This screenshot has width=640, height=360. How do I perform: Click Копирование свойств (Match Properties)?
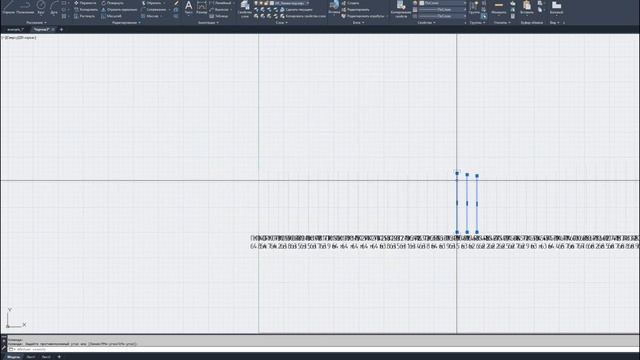pos(401,9)
